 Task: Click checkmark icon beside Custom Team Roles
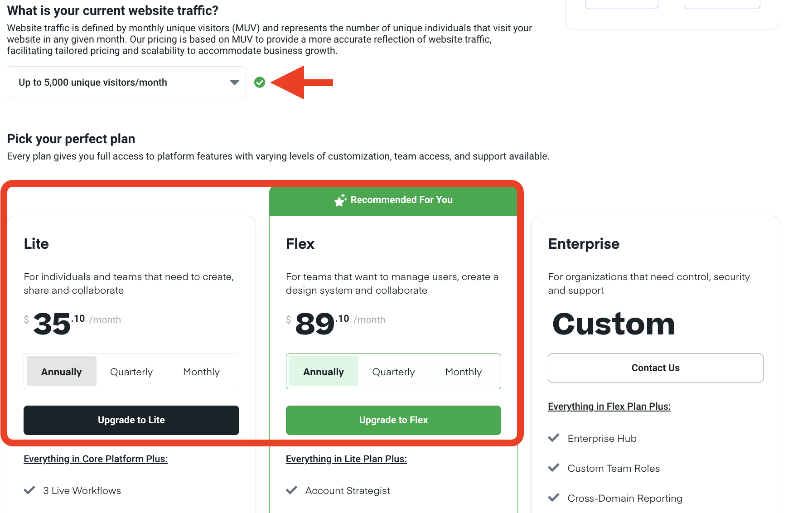click(554, 468)
